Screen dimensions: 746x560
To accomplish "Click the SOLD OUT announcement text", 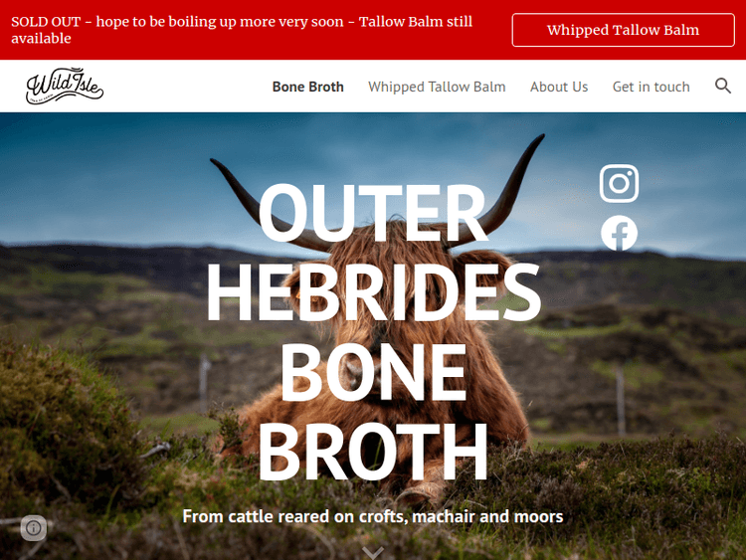I will pos(242,30).
